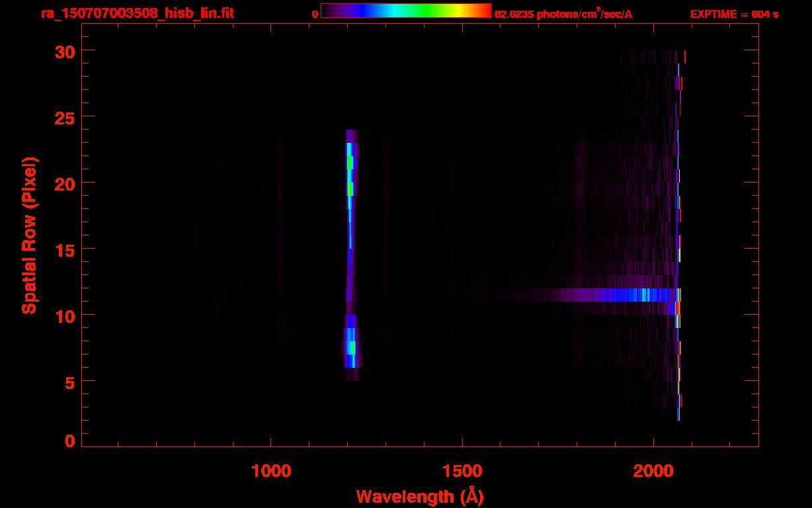Click the y-axis tick label 30
The image size is (812, 508).
point(64,51)
